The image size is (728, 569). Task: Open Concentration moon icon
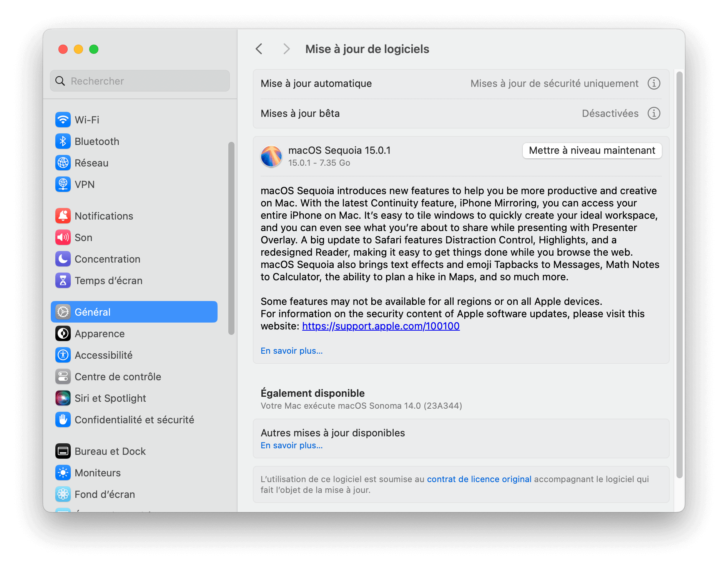coord(63,259)
